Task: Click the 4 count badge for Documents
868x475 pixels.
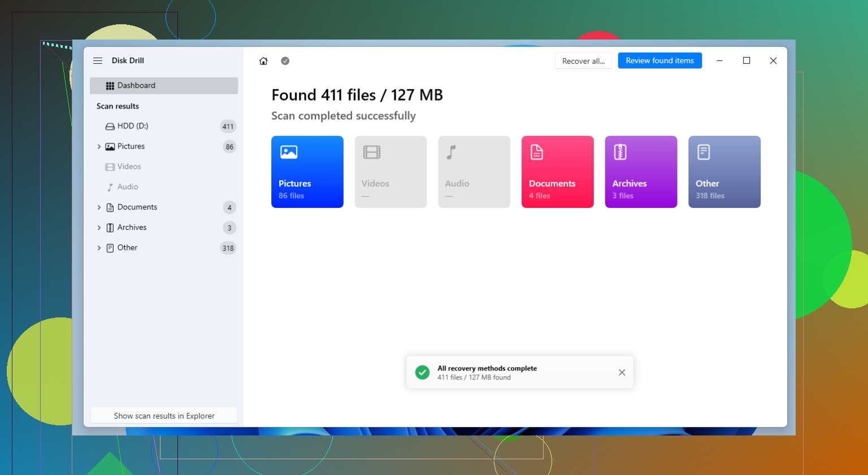Action: pos(229,208)
